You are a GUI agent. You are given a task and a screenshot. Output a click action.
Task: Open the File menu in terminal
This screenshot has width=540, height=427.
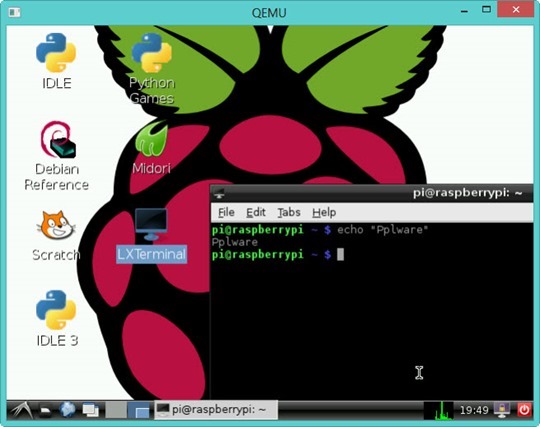coord(226,212)
